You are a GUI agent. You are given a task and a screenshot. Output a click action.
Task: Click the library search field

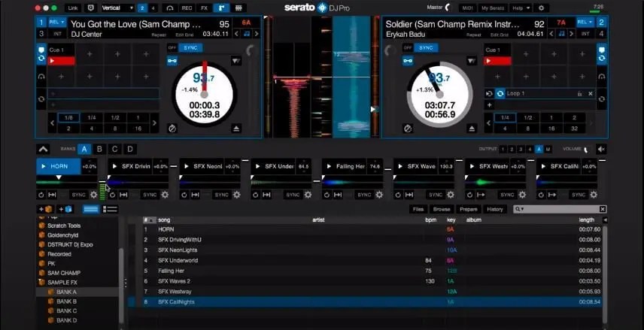tap(560, 209)
